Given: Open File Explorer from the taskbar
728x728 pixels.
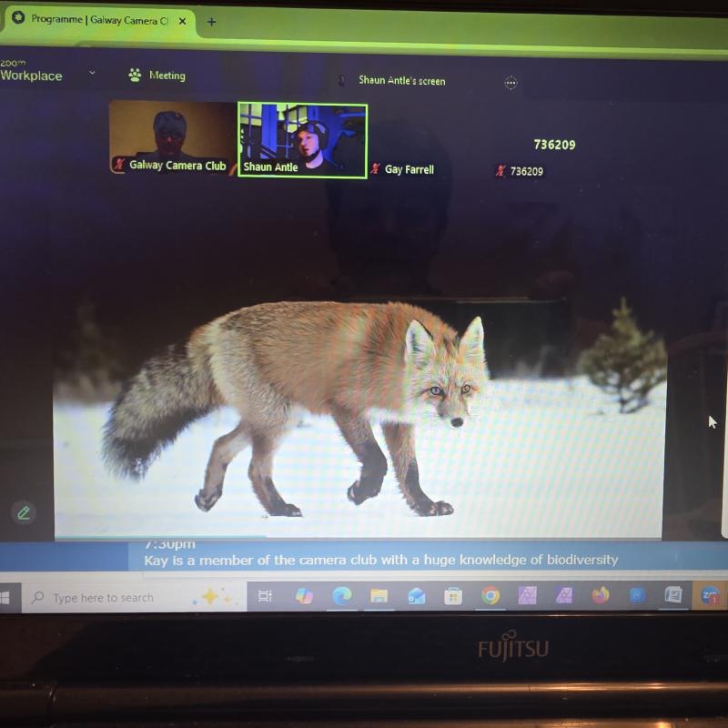Looking at the screenshot, I should tap(379, 596).
